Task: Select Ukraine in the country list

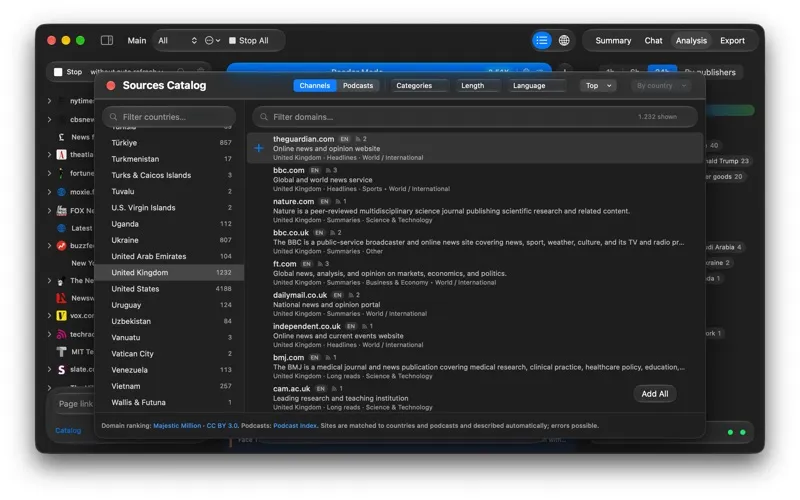Action: [169, 240]
